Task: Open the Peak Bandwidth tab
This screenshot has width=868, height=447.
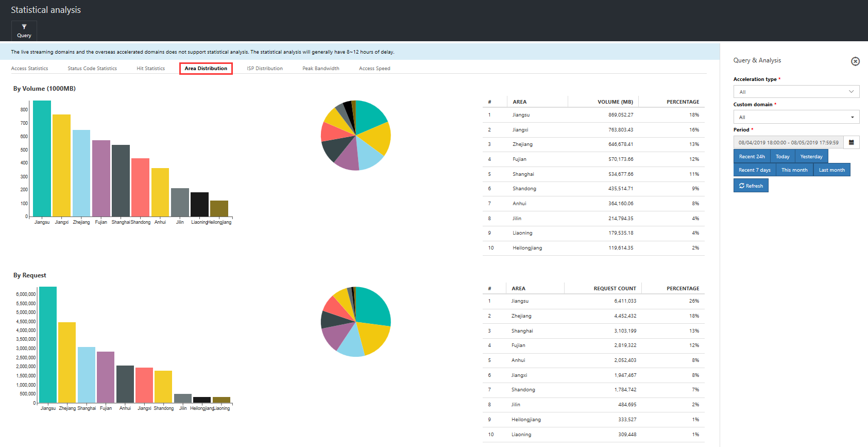Action: pyautogui.click(x=321, y=69)
